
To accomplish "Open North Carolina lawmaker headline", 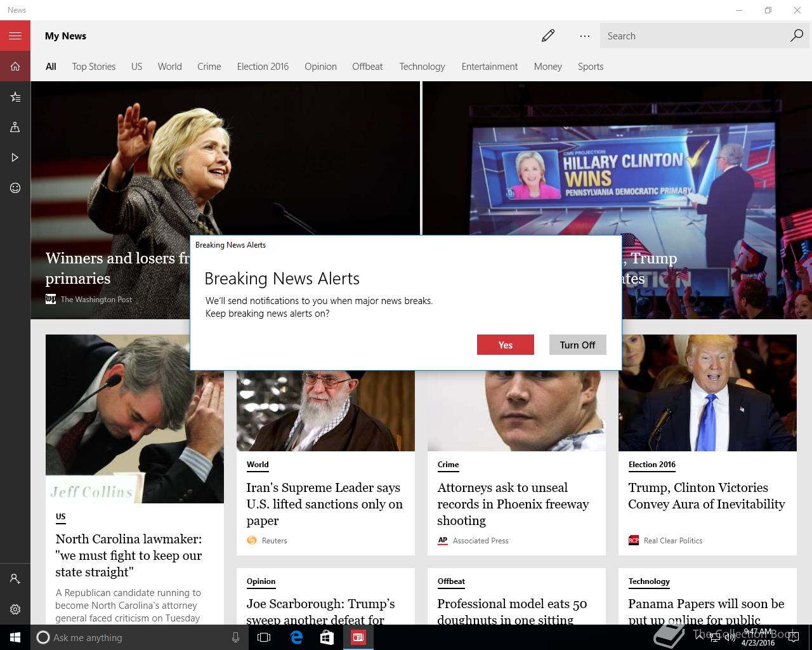I will (129, 555).
